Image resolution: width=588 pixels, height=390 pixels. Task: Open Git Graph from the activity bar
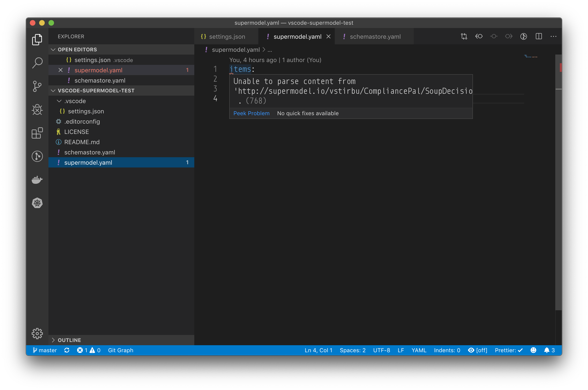(37, 156)
